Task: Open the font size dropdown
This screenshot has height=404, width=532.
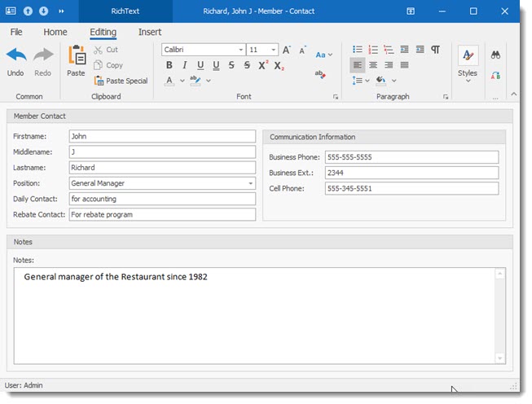Action: 274,50
